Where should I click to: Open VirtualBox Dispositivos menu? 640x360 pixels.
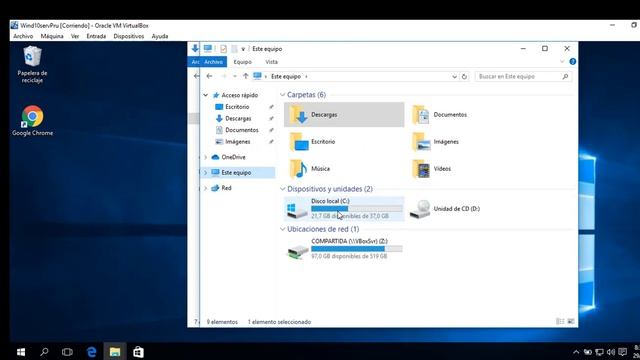(129, 36)
